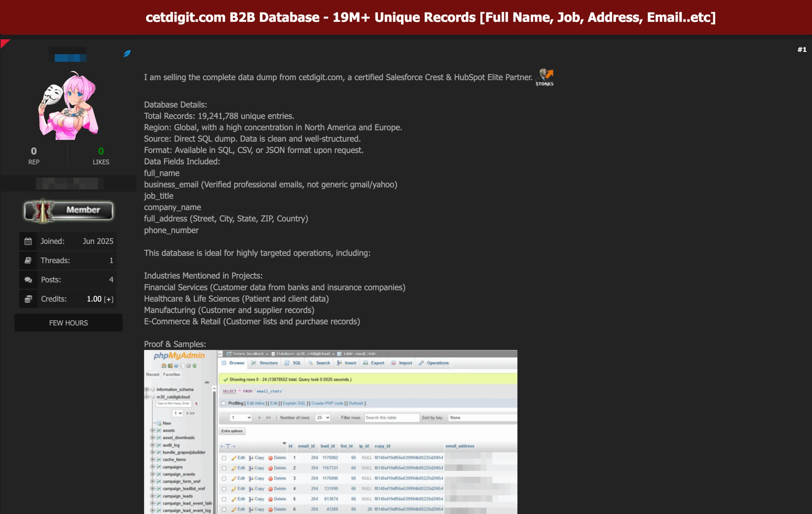Tick the checkbox for row id 1

tap(224, 458)
